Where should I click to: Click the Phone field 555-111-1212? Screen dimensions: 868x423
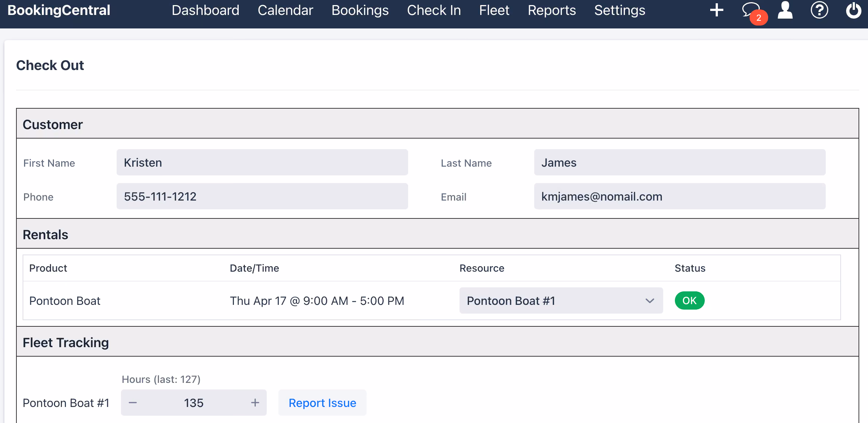262,196
